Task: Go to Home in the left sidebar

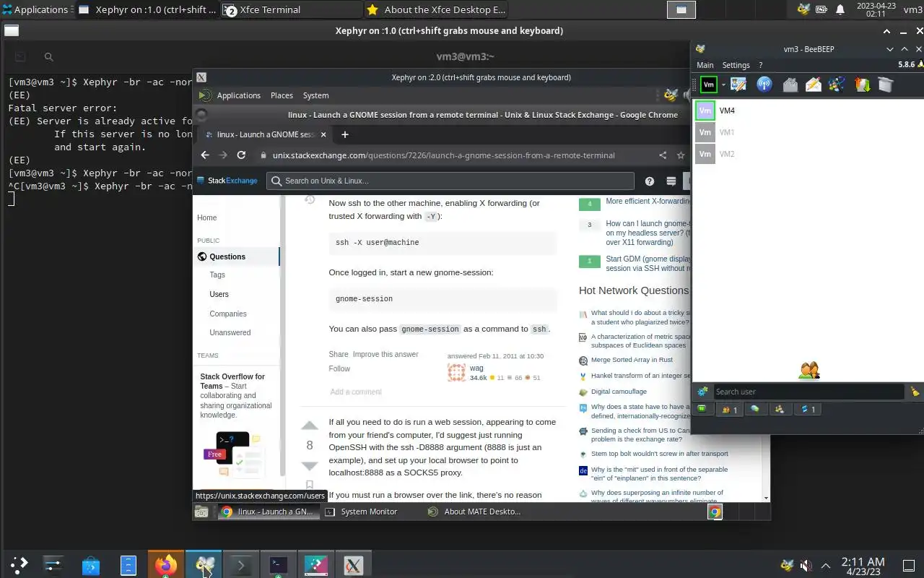Action: click(207, 217)
